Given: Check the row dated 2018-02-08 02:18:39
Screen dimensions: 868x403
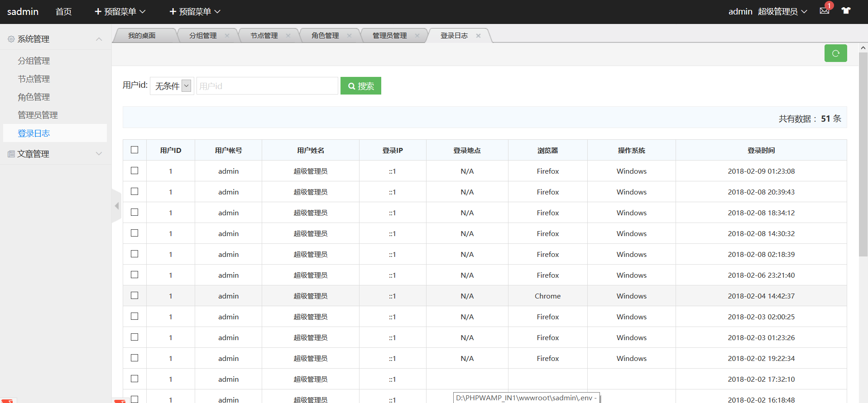Looking at the screenshot, I should point(134,254).
